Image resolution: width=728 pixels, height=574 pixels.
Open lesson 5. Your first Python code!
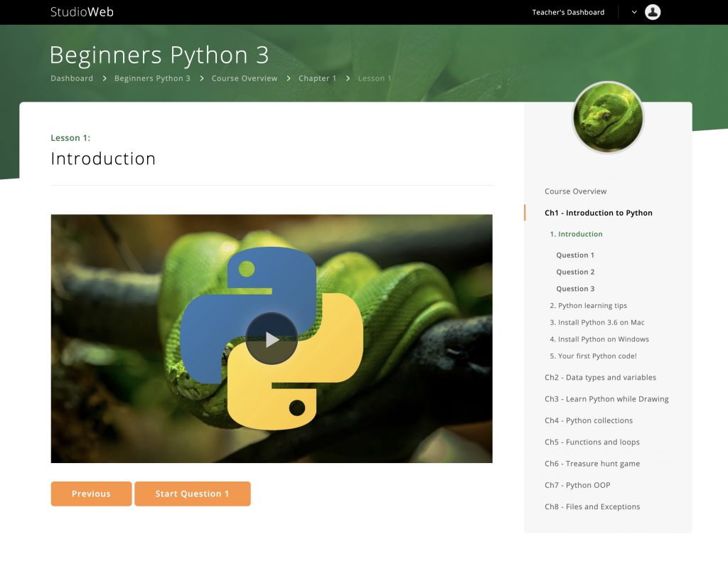pyautogui.click(x=594, y=356)
